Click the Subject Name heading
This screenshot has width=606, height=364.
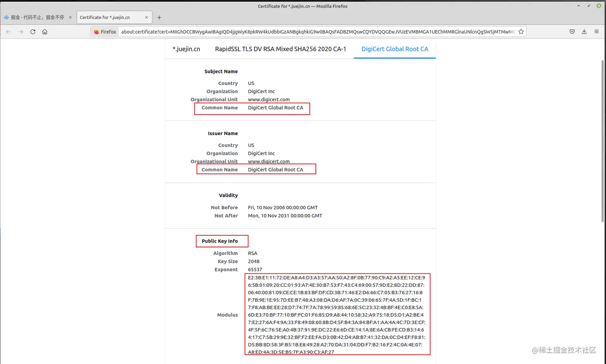(x=221, y=71)
